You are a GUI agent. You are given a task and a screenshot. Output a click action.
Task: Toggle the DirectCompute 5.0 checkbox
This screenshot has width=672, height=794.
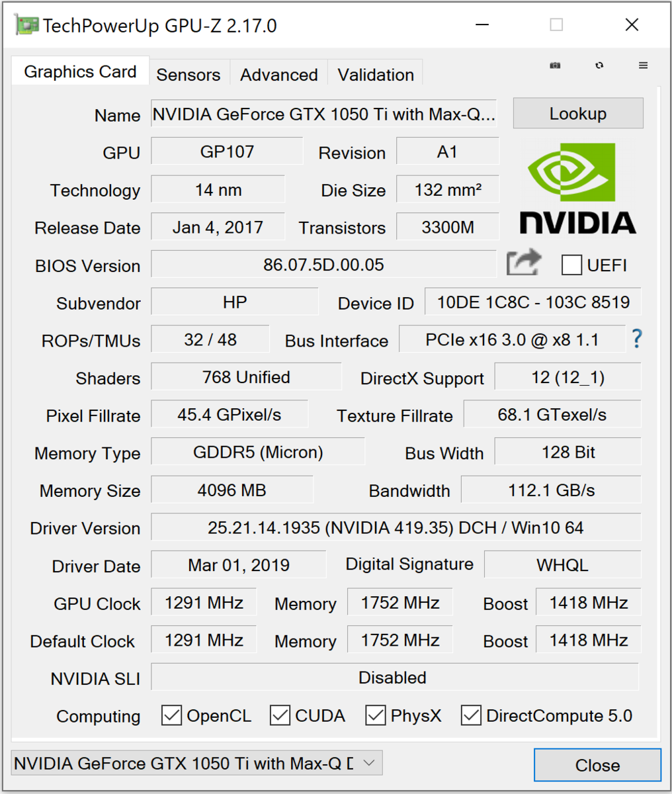(x=471, y=715)
